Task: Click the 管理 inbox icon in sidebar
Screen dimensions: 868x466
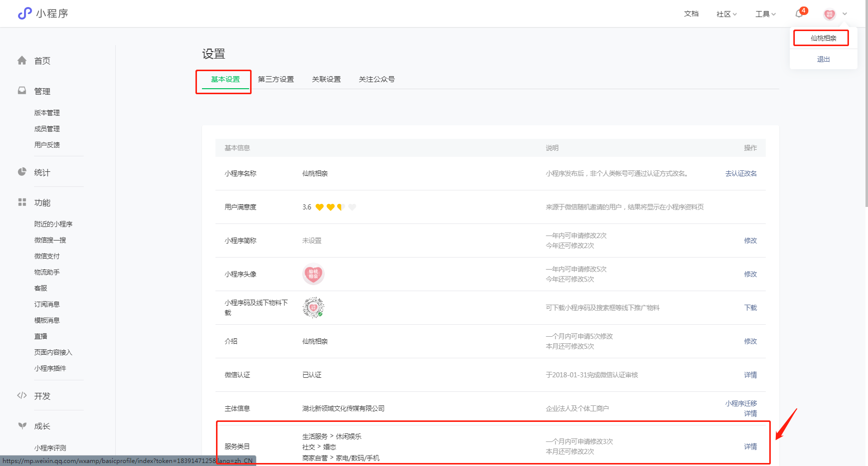Action: 22,91
